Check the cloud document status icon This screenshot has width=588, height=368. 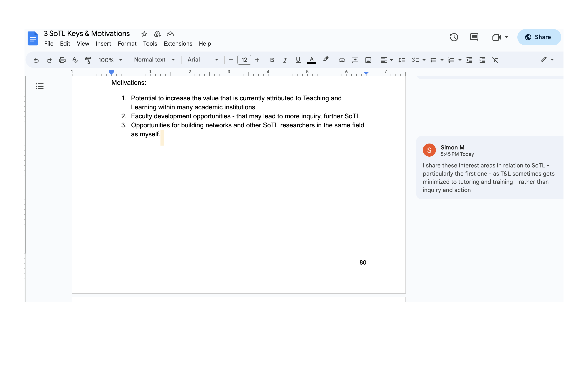pyautogui.click(x=170, y=34)
